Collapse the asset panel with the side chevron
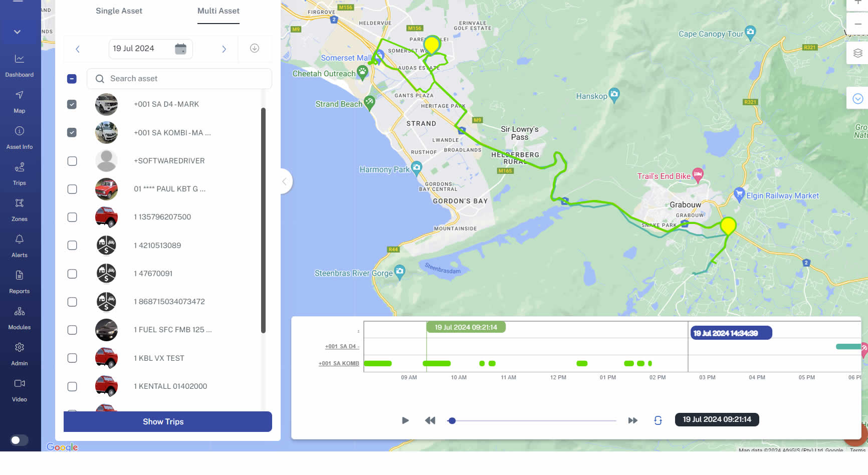Image resolution: width=868 pixels, height=475 pixels. click(x=284, y=181)
